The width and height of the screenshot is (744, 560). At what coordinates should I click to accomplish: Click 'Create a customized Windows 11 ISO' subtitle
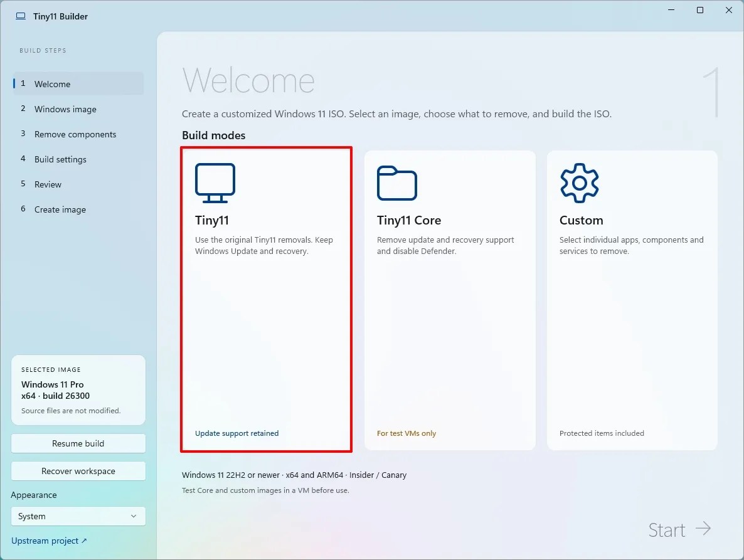pos(396,114)
